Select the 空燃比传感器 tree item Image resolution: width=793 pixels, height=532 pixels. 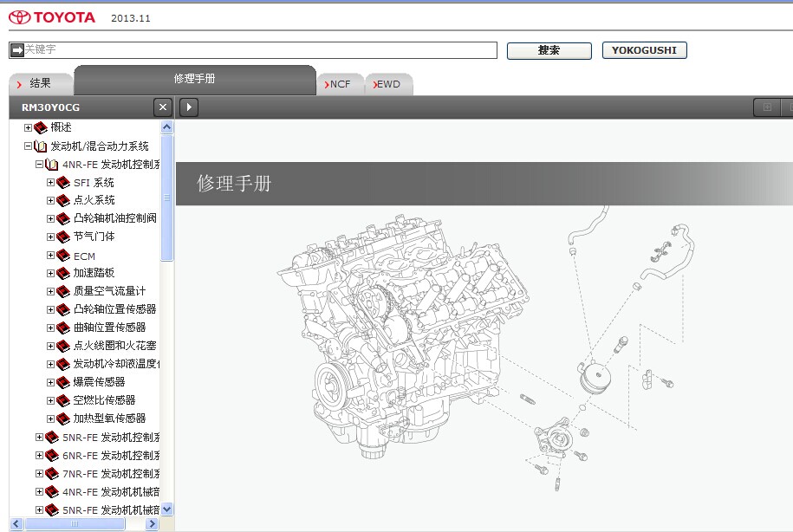(x=104, y=400)
